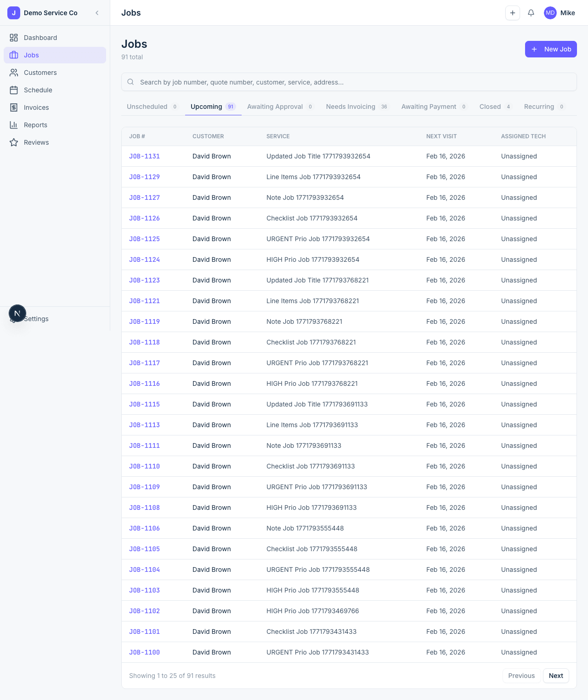Click the Previous page button
The width and height of the screenshot is (588, 700).
521,676
